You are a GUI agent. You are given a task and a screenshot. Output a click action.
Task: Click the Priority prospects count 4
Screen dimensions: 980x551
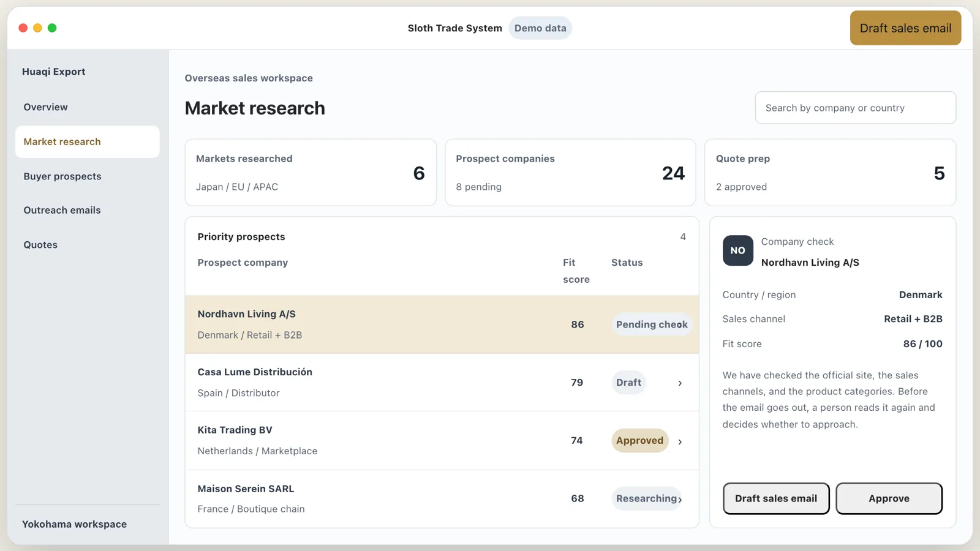coord(683,237)
